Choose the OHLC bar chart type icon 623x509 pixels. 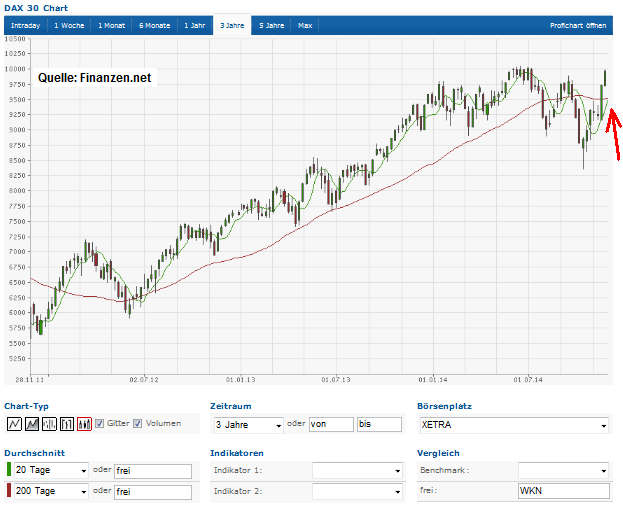pyautogui.click(x=49, y=424)
